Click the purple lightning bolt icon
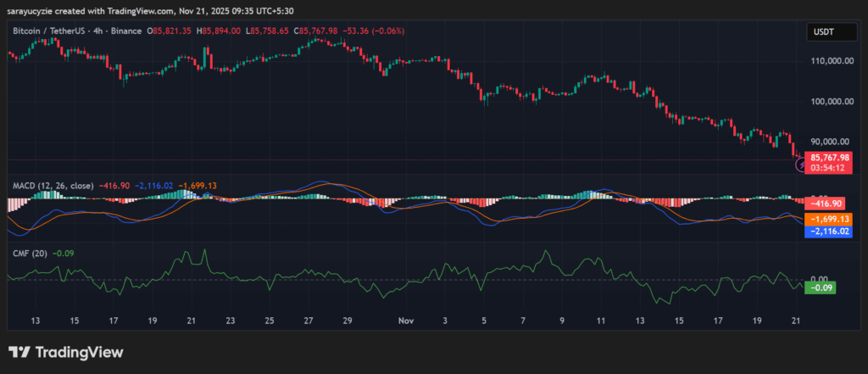 800,165
